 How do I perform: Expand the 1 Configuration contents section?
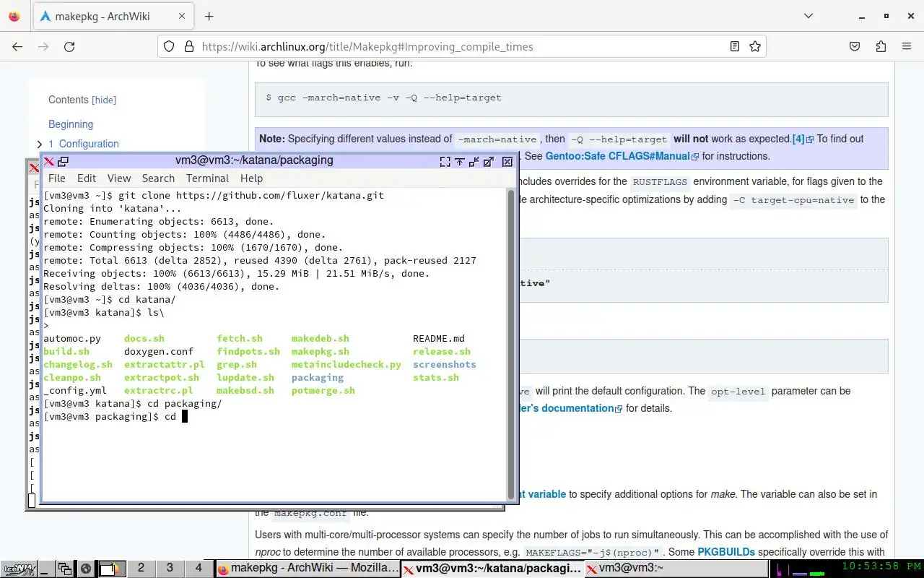pyautogui.click(x=40, y=144)
